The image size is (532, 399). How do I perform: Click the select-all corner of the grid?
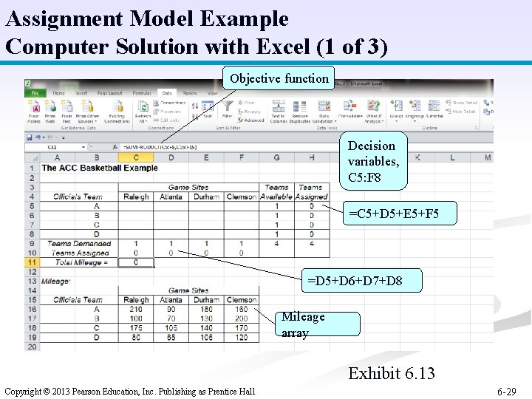tap(33, 157)
